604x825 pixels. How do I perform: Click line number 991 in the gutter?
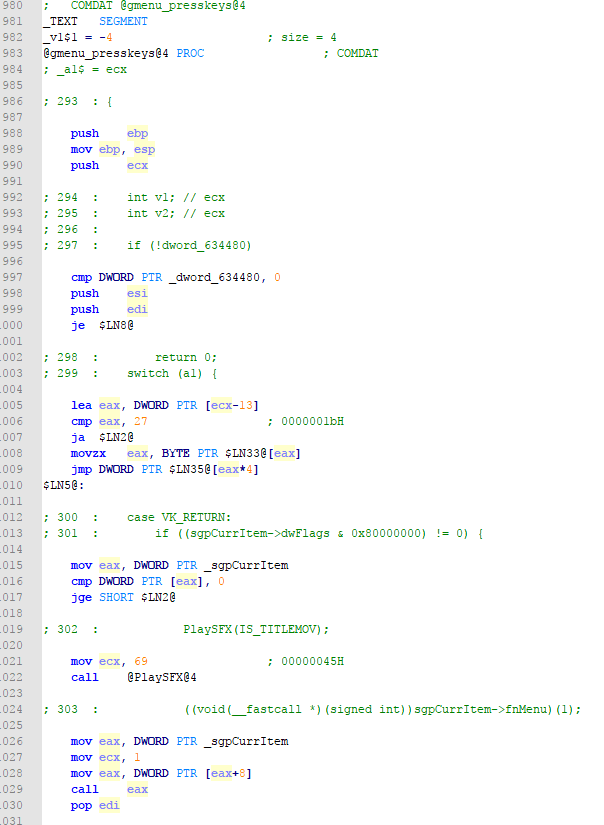13,182
